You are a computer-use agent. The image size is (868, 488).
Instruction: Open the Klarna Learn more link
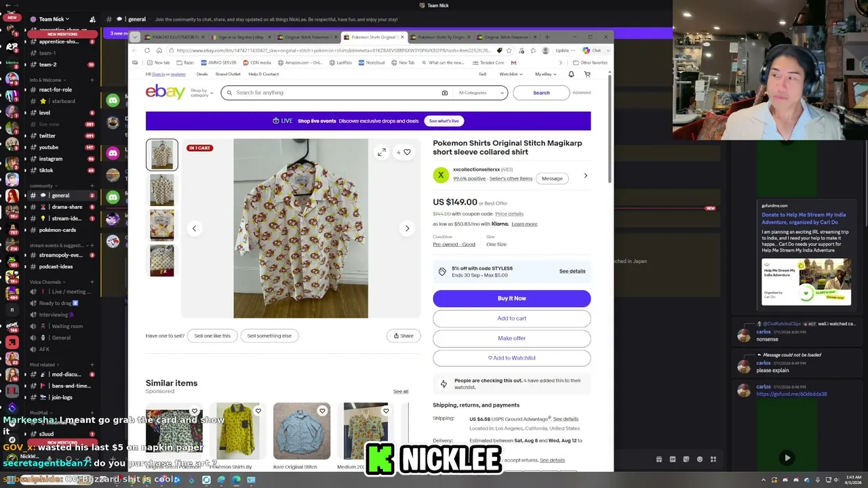524,224
